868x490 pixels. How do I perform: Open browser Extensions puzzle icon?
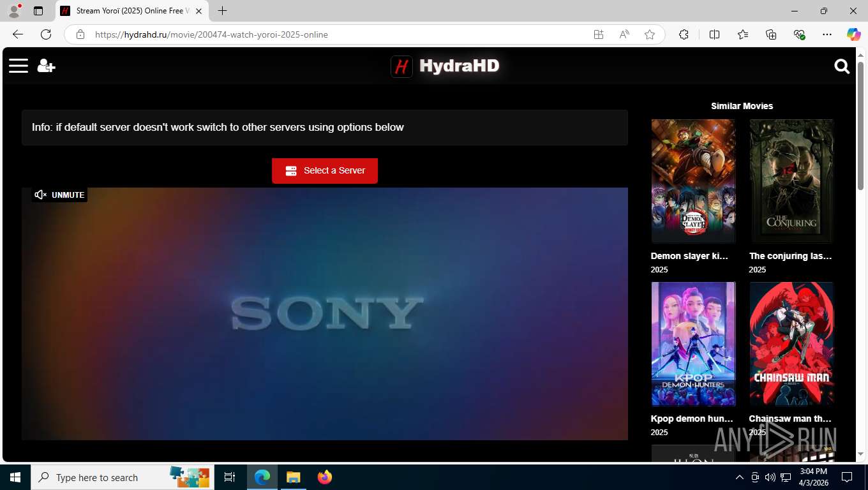[x=684, y=34]
